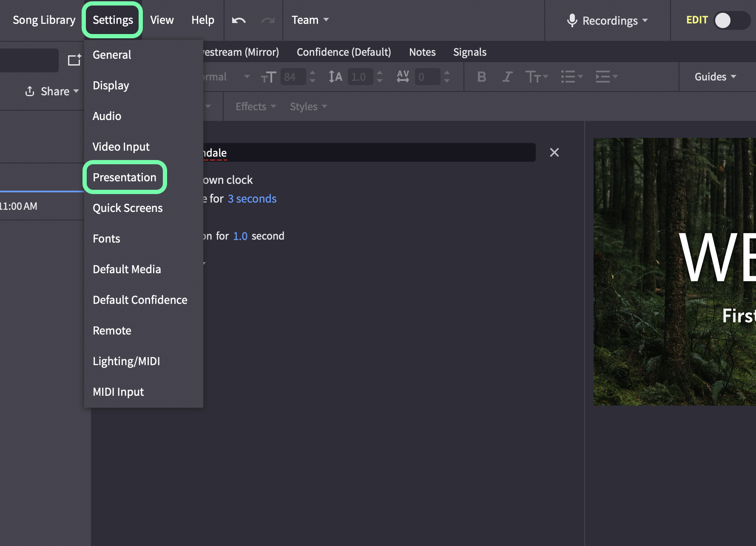Increase letter spacing with up stepper

[447, 73]
